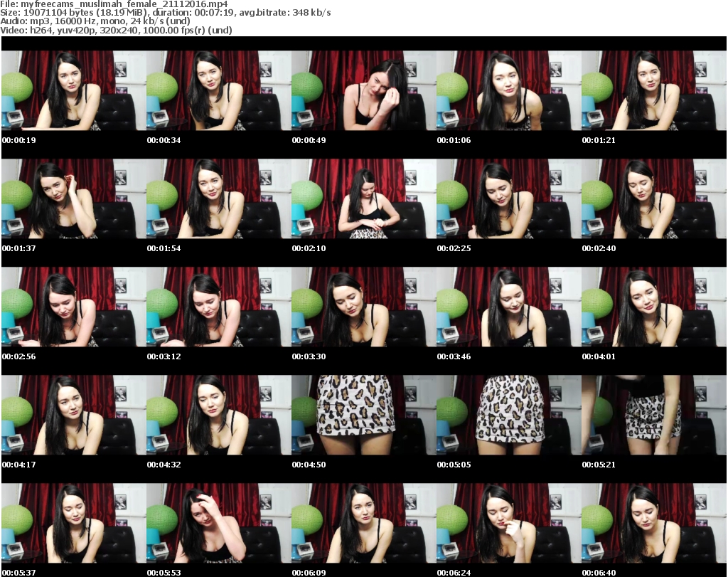
Task: Select the thumbnail frame stamped 00:00:34
Action: (x=219, y=90)
